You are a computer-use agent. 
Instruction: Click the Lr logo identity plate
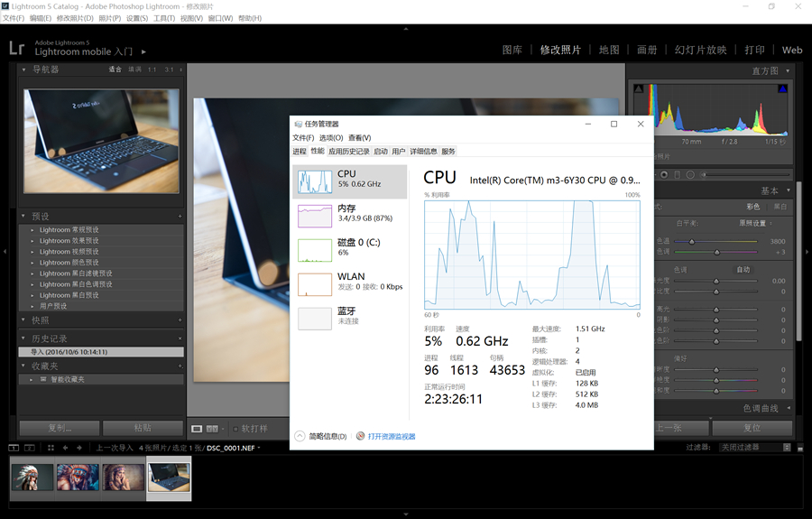coord(16,48)
